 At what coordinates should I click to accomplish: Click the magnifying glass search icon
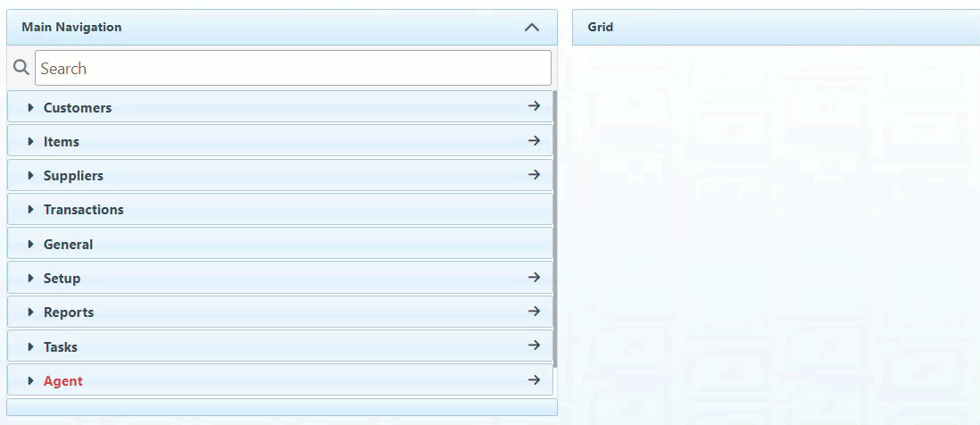click(21, 68)
